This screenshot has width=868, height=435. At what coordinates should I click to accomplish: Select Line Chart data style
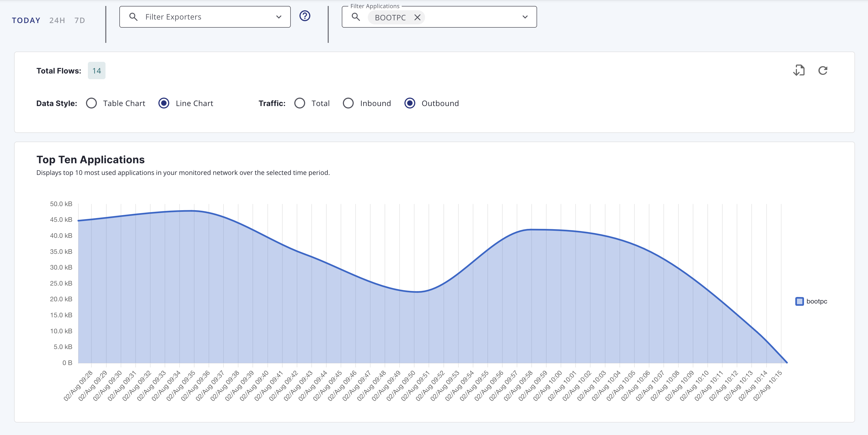(164, 103)
